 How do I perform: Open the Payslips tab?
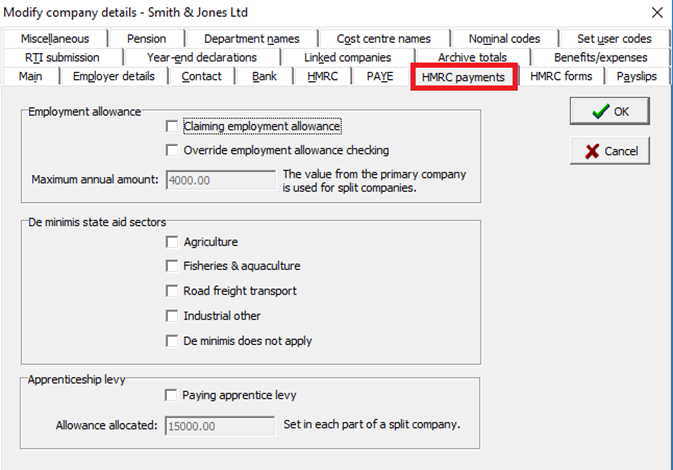point(637,76)
